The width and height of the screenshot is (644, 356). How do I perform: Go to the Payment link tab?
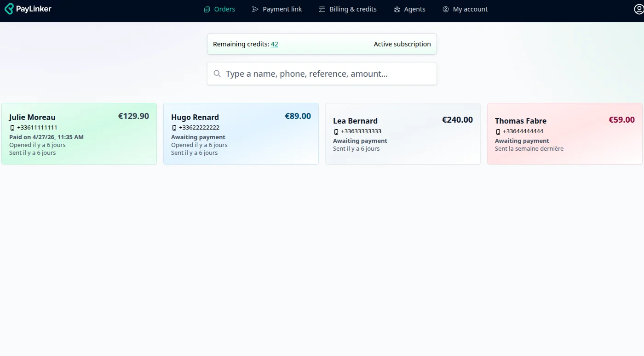277,9
